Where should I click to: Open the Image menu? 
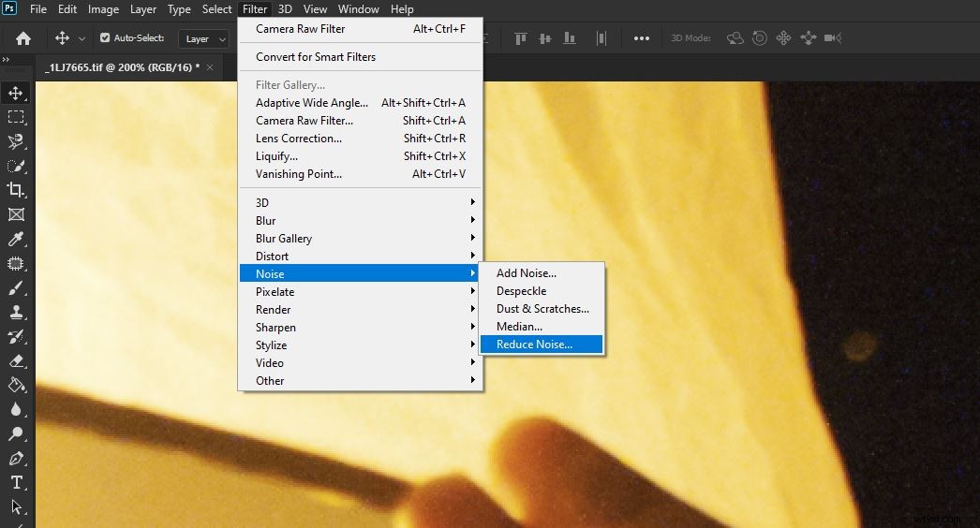(x=103, y=9)
